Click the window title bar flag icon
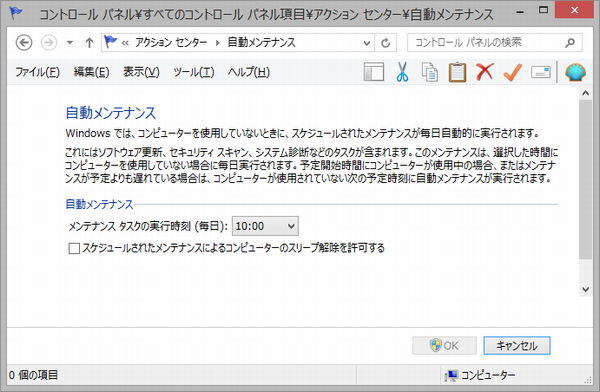This screenshot has height=392, width=600. pyautogui.click(x=16, y=13)
